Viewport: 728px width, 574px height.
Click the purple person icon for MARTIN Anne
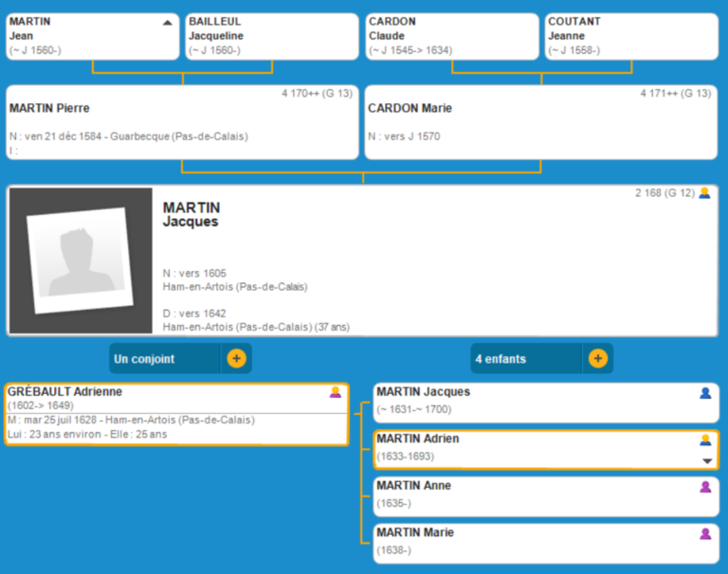tap(705, 486)
